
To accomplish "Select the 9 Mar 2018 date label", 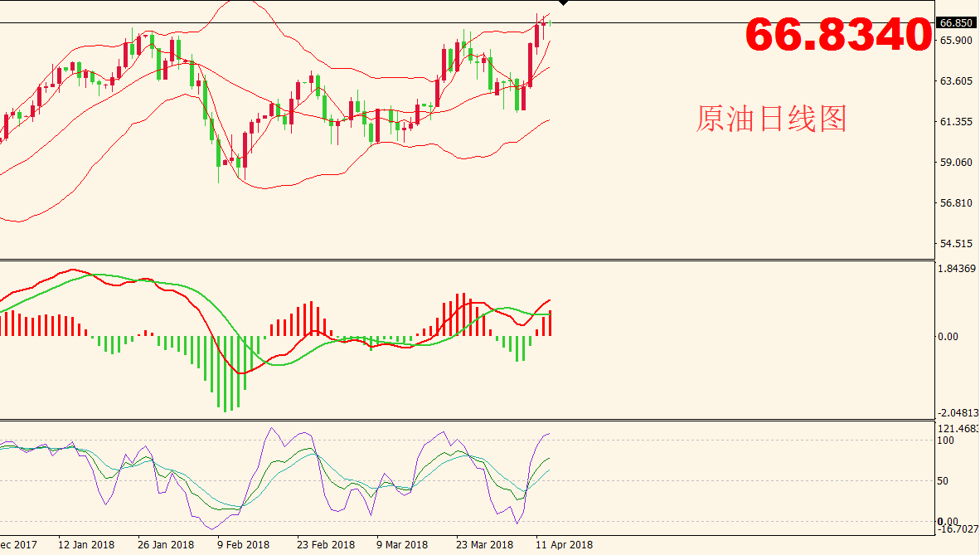I will click(402, 545).
